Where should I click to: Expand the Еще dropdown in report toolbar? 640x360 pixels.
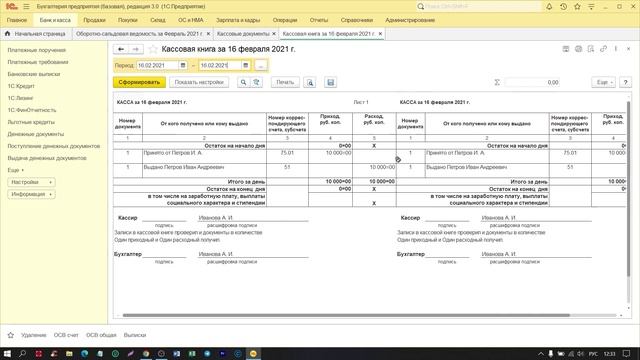[x=603, y=82]
